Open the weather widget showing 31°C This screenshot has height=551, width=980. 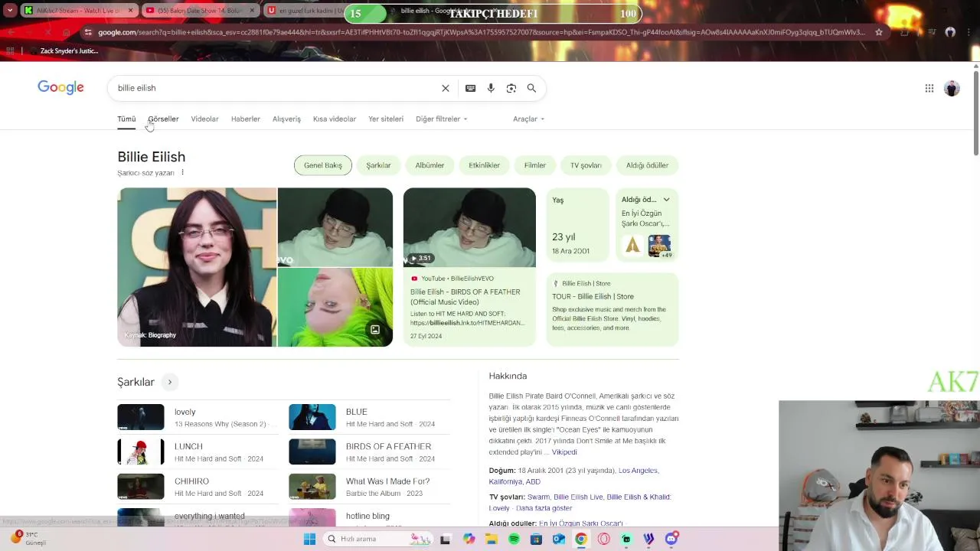[x=28, y=538]
